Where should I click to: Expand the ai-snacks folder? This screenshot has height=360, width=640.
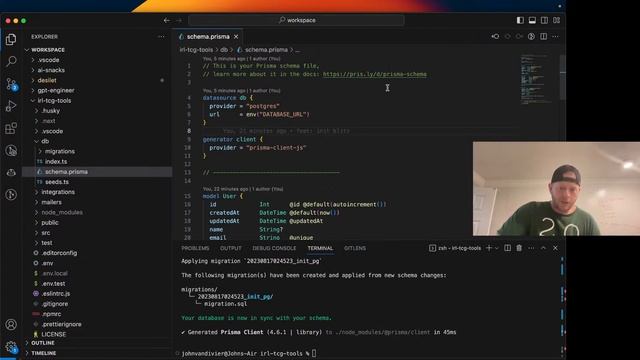pos(51,70)
